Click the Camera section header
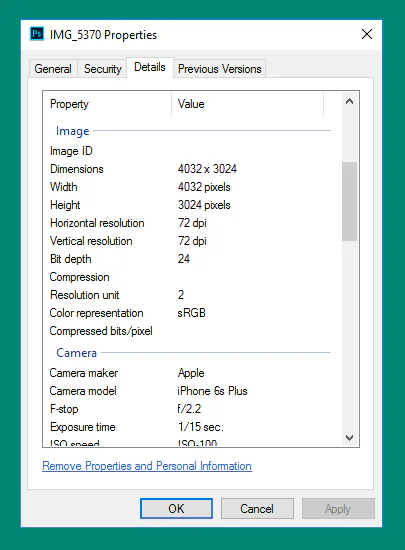 (76, 353)
